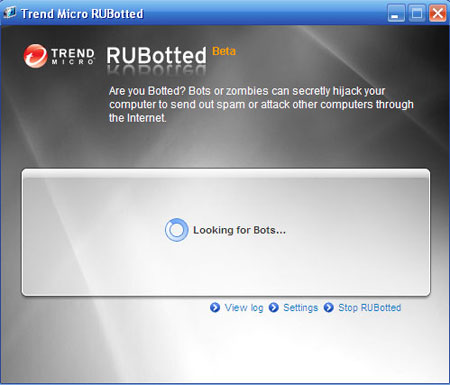Viewport: 450px width, 385px height.
Task: Click the arrow icon beside Settings
Action: point(274,307)
